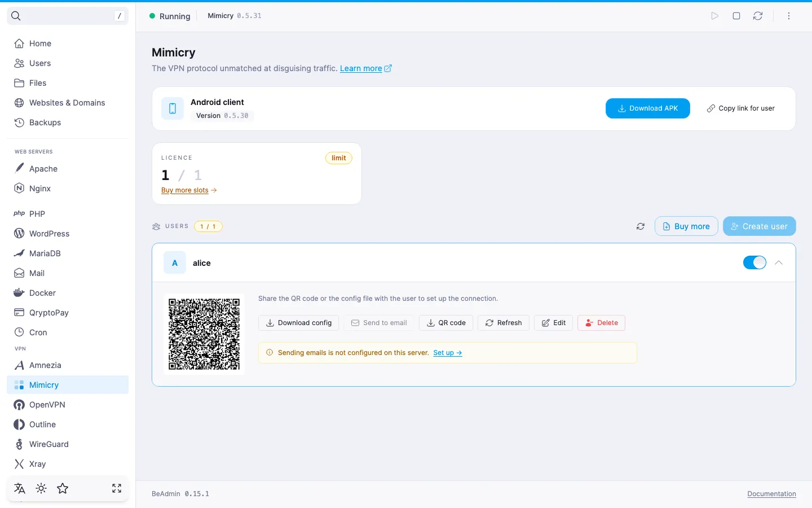812x508 pixels.
Task: Open Backups page
Action: 68,122
